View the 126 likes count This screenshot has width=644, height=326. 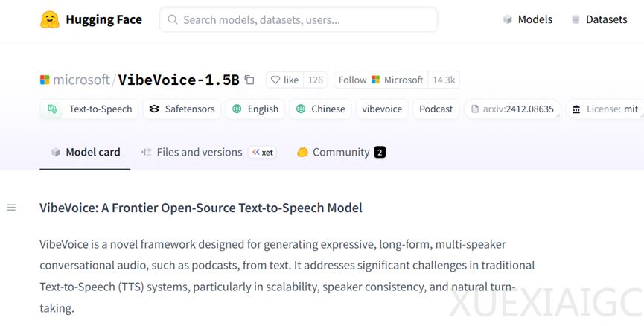tap(316, 80)
